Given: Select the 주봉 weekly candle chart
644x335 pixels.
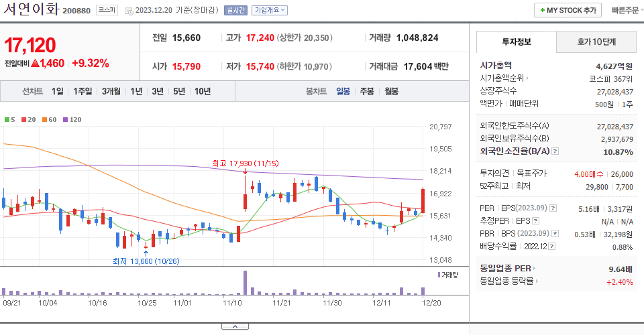Looking at the screenshot, I should (367, 91).
